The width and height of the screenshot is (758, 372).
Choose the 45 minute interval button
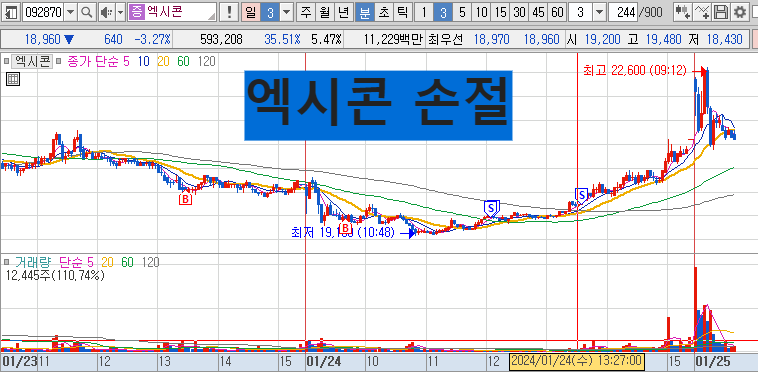pyautogui.click(x=539, y=12)
